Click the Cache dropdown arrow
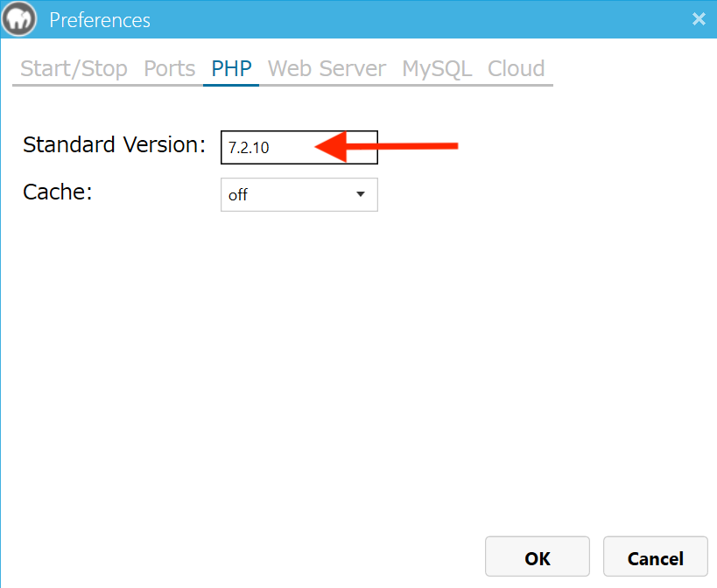Viewport: 717px width, 588px height. click(361, 194)
